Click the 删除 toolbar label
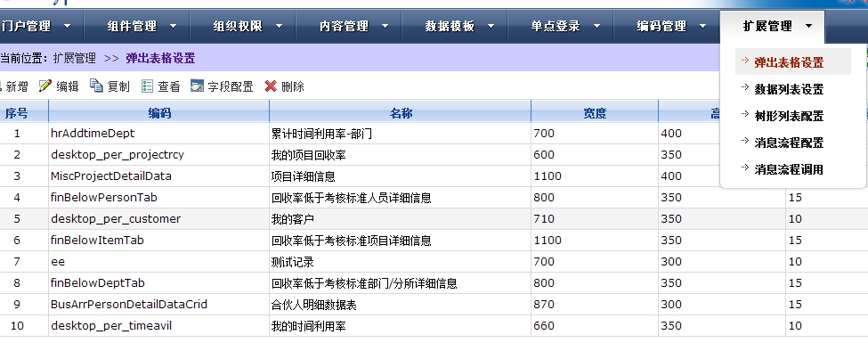The image size is (868, 343). pos(293,86)
